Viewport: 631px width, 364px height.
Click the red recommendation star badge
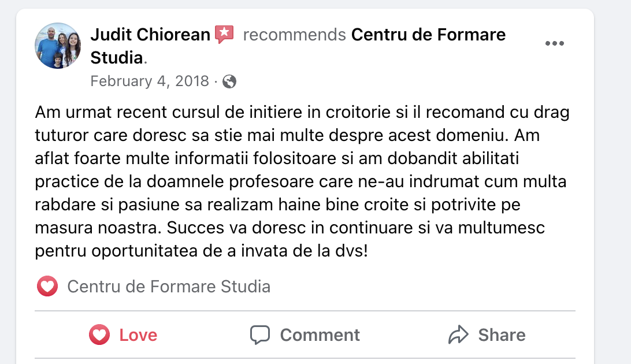click(224, 35)
